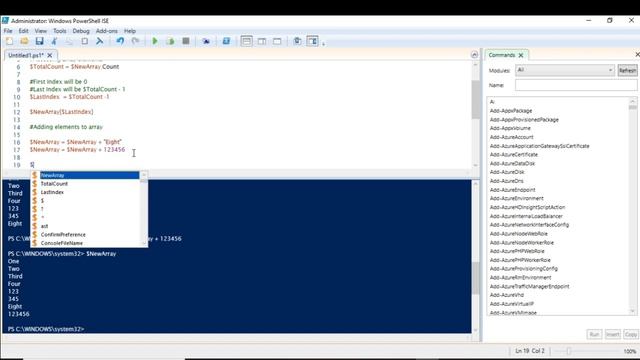This screenshot has width=640, height=360.
Task: Open toolbar overflow options arrow
Action: coord(323,43)
